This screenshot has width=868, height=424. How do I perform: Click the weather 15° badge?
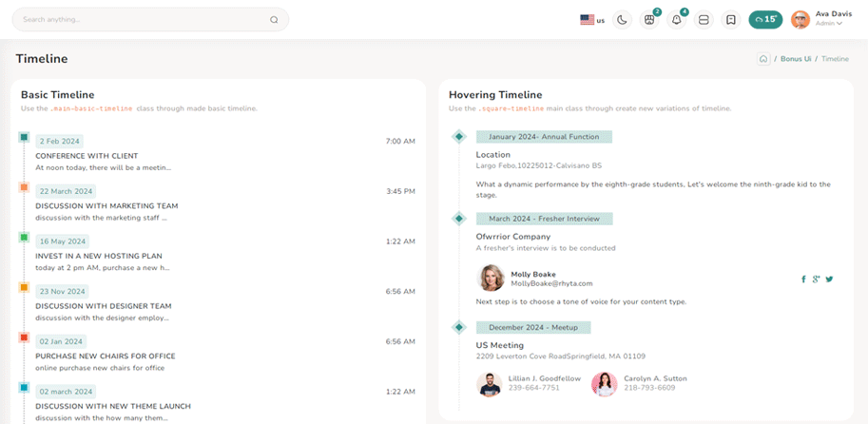765,19
